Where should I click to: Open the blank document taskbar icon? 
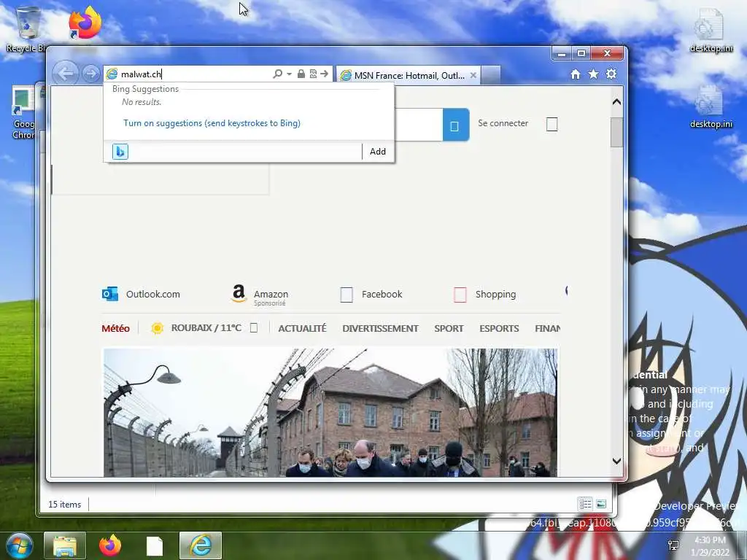(155, 546)
